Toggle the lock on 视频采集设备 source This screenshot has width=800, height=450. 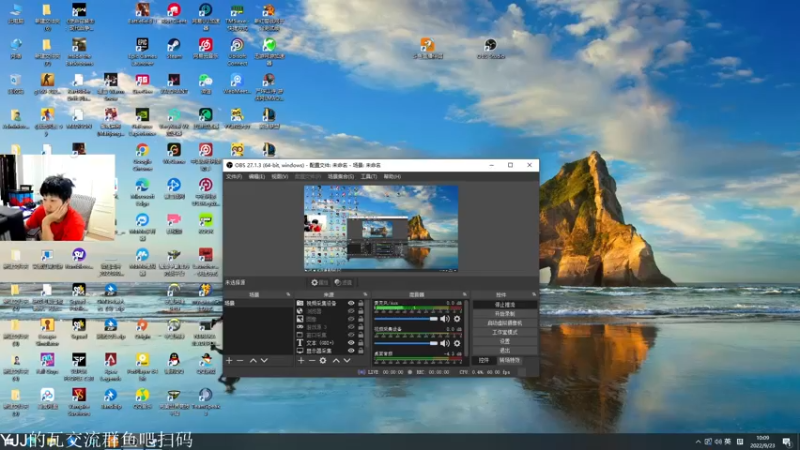click(361, 303)
